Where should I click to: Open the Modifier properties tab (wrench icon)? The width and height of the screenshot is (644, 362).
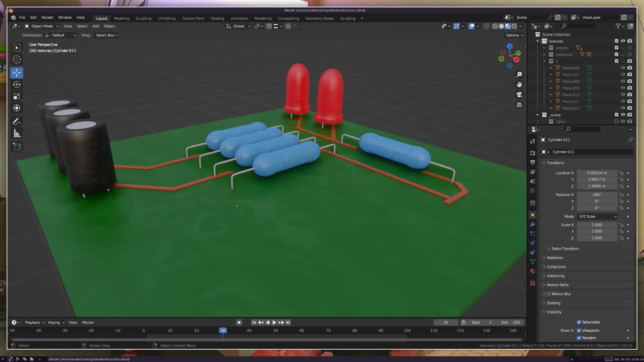tap(533, 224)
